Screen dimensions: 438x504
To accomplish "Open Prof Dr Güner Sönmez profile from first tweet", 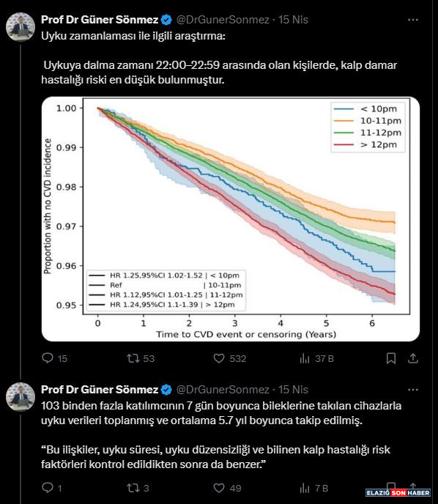I will click(100, 20).
